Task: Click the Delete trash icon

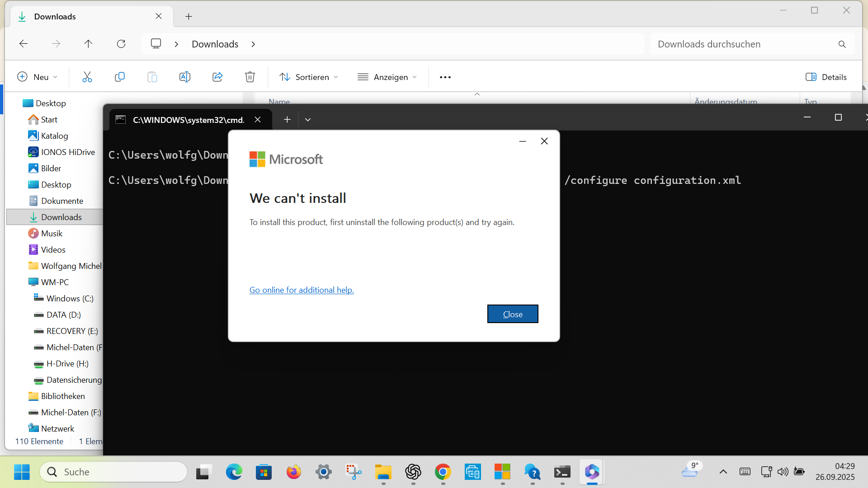Action: [250, 77]
